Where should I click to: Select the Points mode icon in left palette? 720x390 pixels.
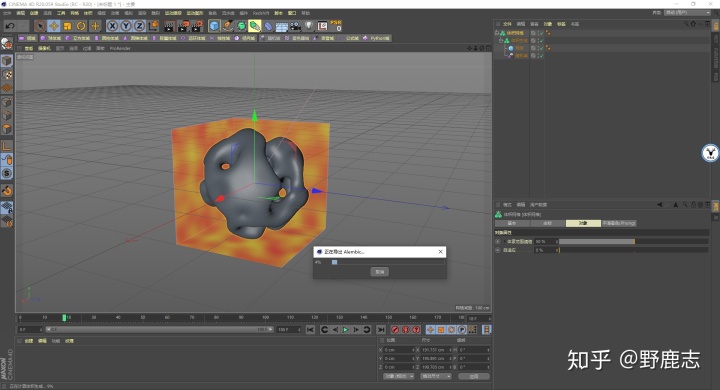(7, 102)
